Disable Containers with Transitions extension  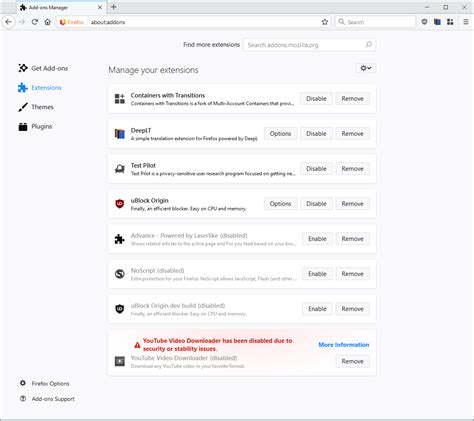click(316, 99)
